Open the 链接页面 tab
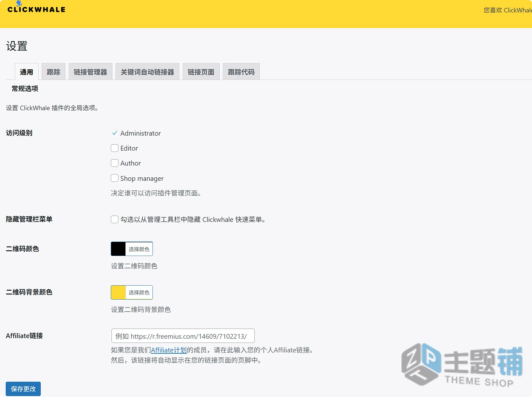The height and width of the screenshot is (397, 532). point(201,72)
